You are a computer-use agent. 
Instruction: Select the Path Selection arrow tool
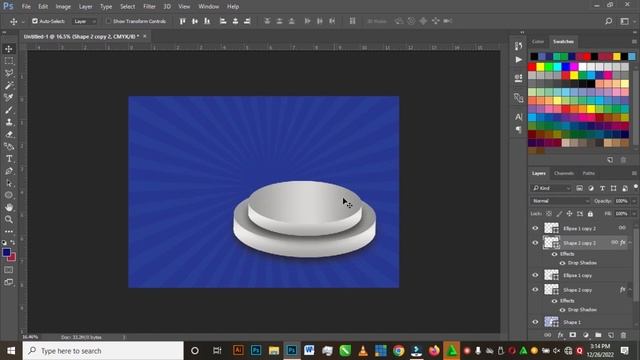point(9,183)
